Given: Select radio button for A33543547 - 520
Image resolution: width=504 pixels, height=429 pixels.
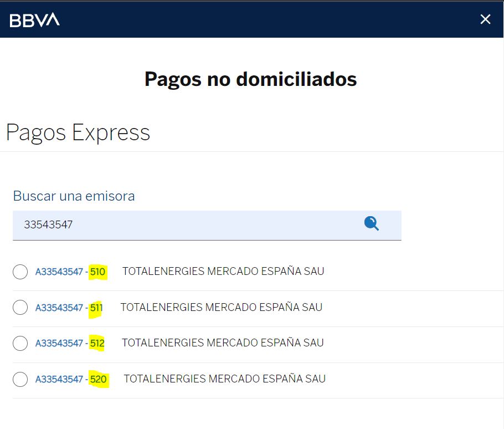Looking at the screenshot, I should pyautogui.click(x=20, y=379).
